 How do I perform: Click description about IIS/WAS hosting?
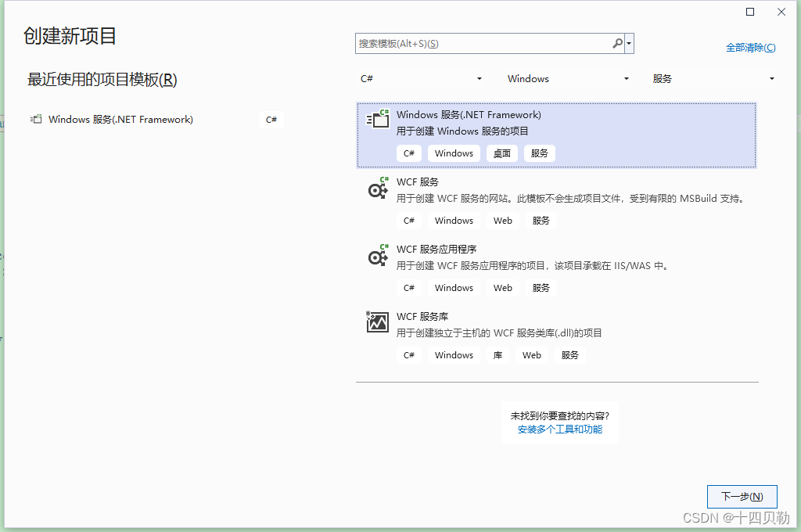click(532, 266)
